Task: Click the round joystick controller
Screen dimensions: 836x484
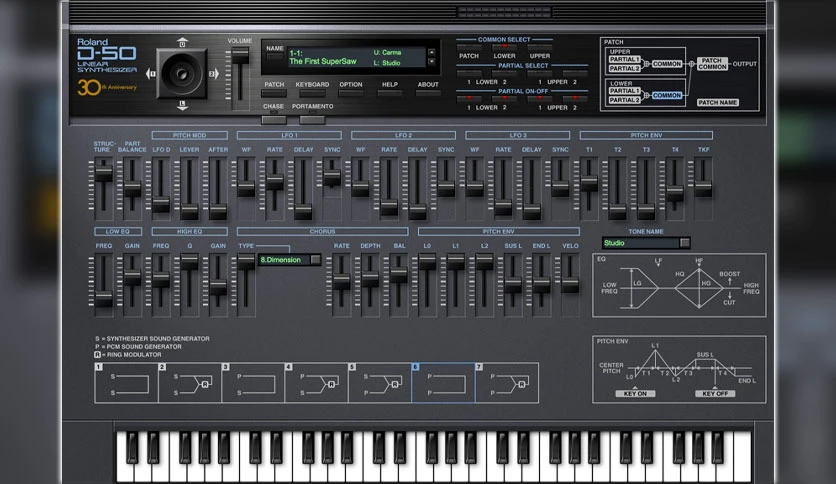Action: [x=182, y=74]
